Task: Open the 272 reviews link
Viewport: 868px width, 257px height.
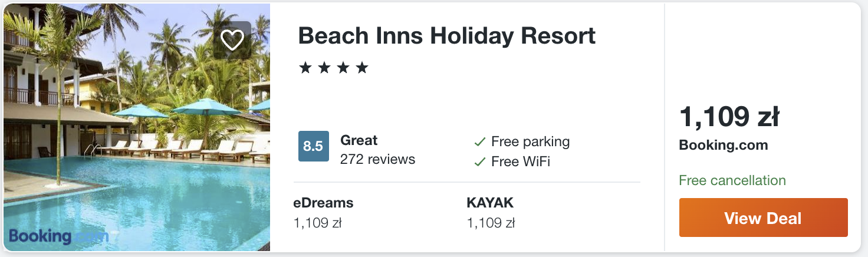Action: point(377,159)
